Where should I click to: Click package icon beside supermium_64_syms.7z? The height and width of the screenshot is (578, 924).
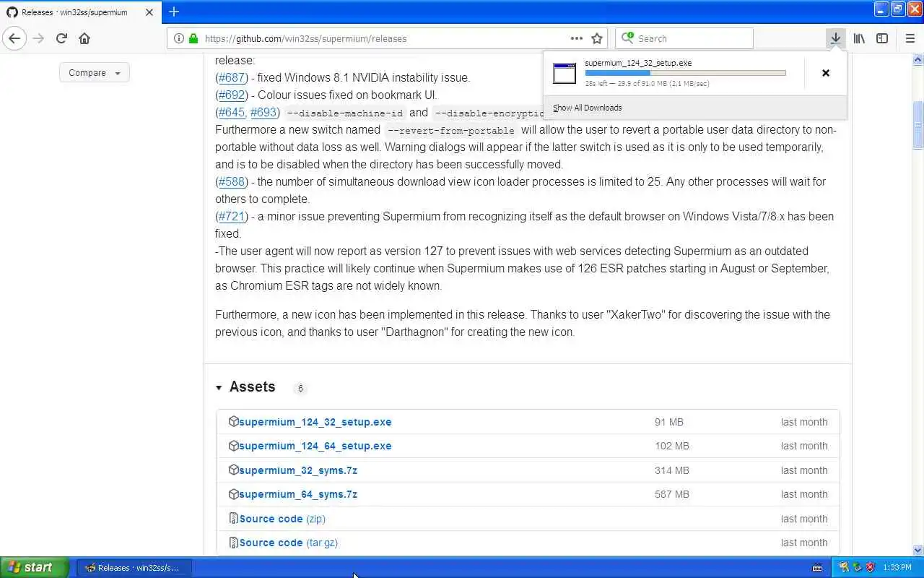click(x=233, y=494)
